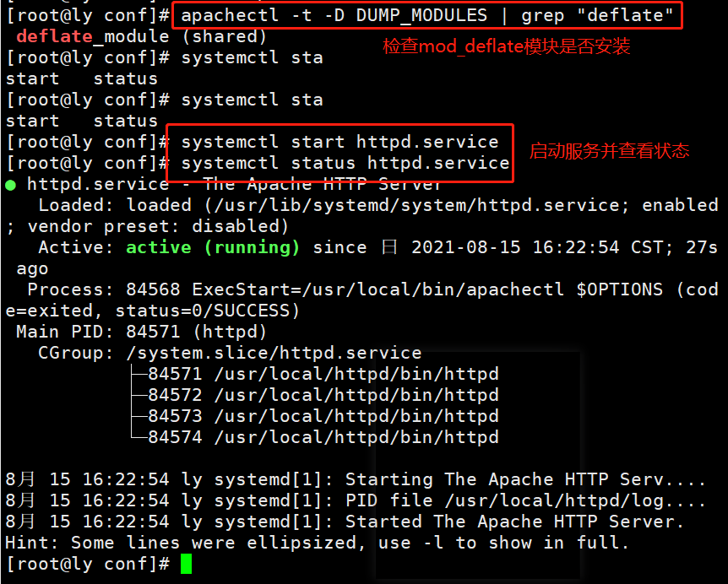Click the 'PID file /usr/local/httpd/log....' log line
728x584 pixels.
pyautogui.click(x=356, y=501)
